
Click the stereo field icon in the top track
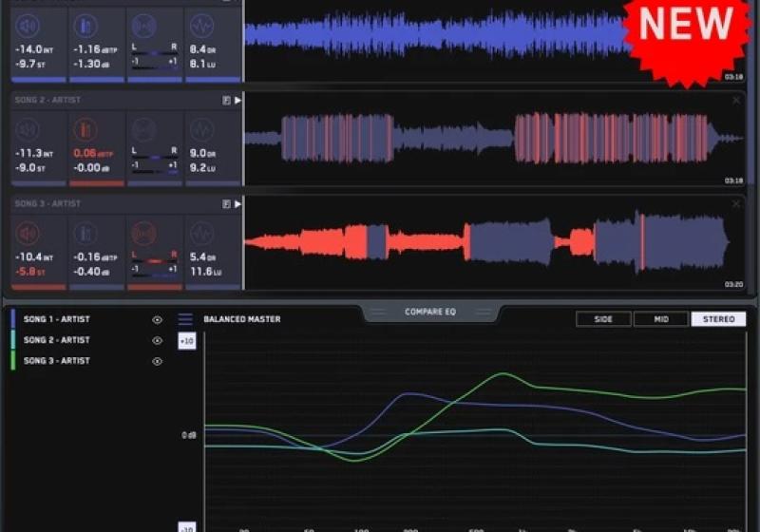pos(144,26)
